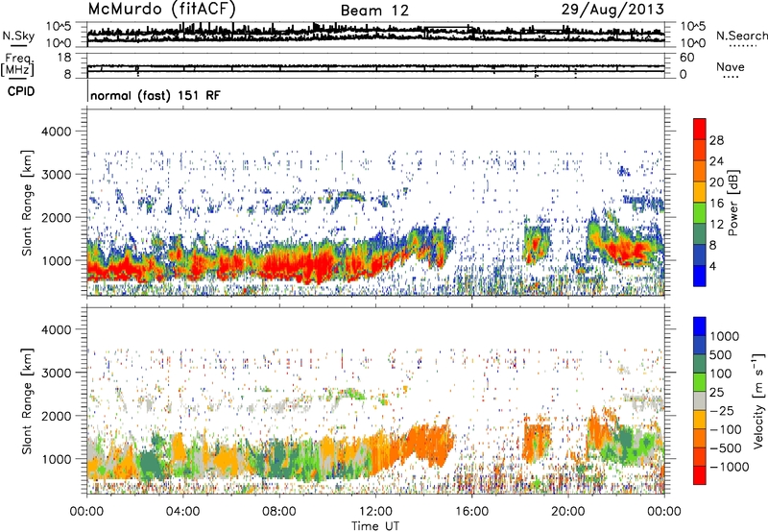Click the -25 tick on Velocity colorbar
The width and height of the screenshot is (768, 532).
point(722,410)
